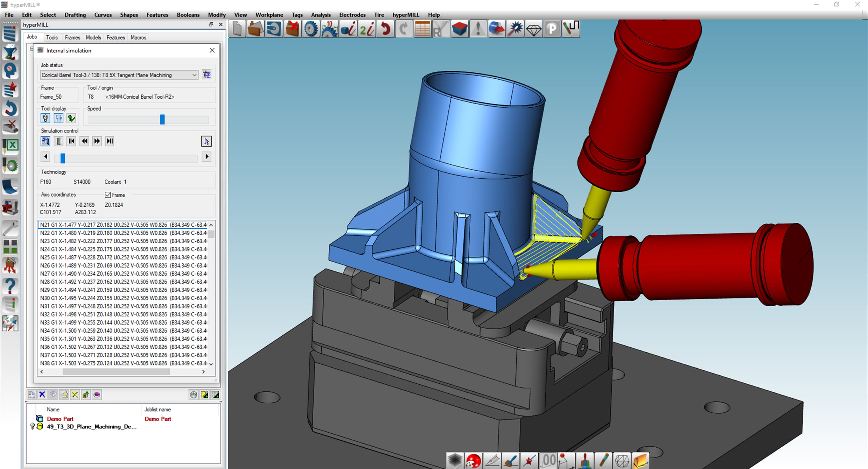Viewport: 868px width, 469px height.
Task: Toggle the lightbulb visibility of job 49_T3
Action: pyautogui.click(x=33, y=426)
